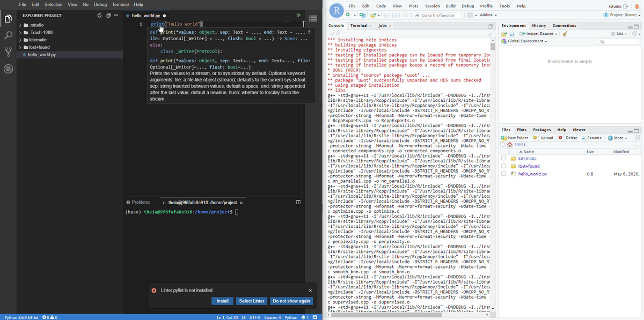644x320 pixels.
Task: Switch to the History tab in RStudio
Action: click(539, 26)
